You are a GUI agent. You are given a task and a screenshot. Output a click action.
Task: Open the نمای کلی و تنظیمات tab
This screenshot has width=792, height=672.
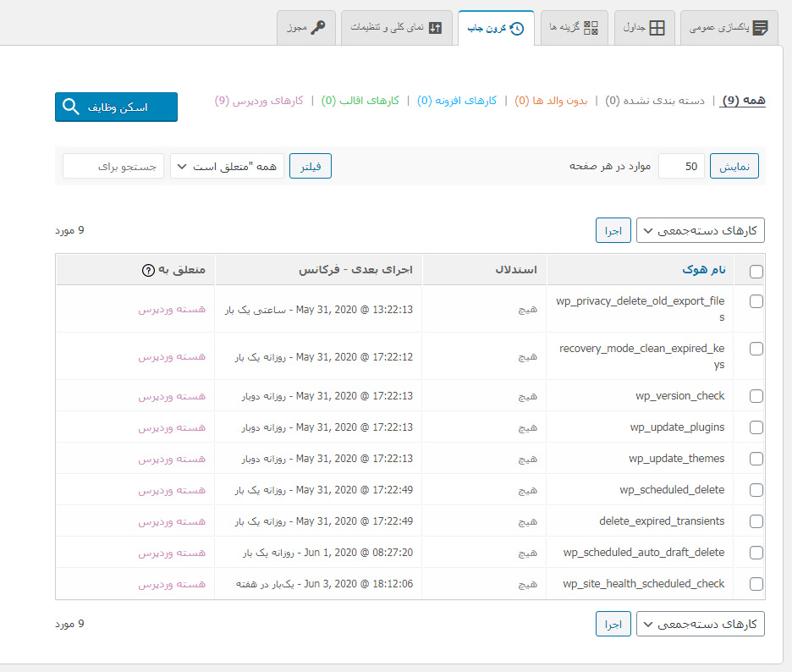click(397, 28)
